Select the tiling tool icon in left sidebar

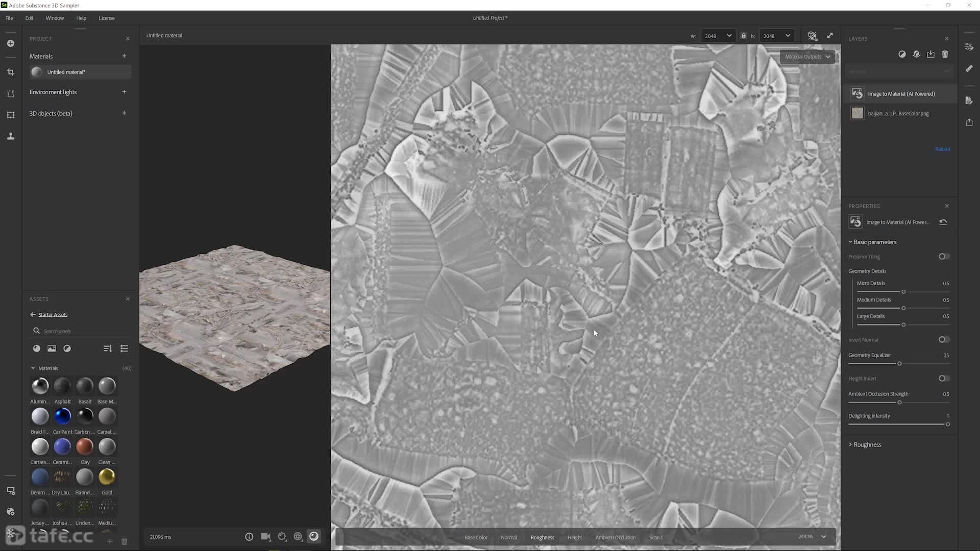click(11, 115)
